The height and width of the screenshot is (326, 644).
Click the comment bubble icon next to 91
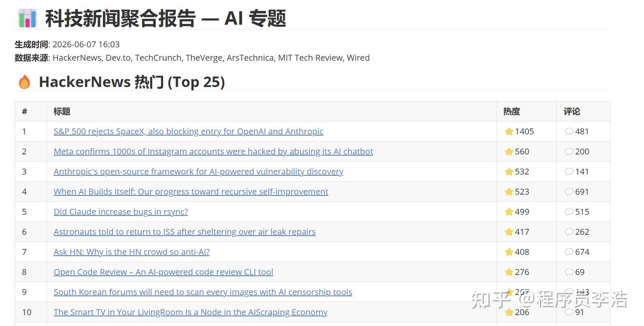click(569, 312)
